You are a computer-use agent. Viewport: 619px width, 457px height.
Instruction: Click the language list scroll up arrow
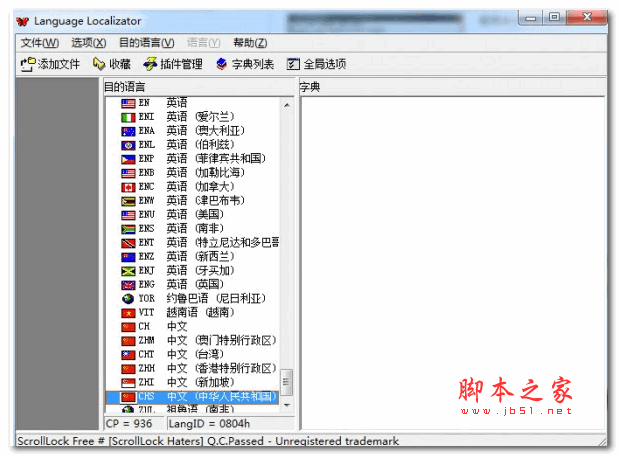click(x=287, y=105)
